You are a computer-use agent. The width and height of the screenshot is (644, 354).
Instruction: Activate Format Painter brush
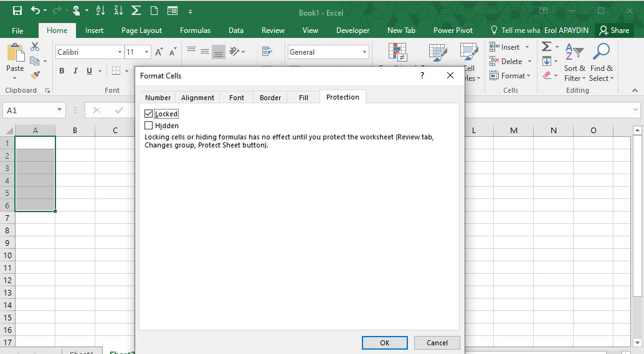[x=36, y=75]
